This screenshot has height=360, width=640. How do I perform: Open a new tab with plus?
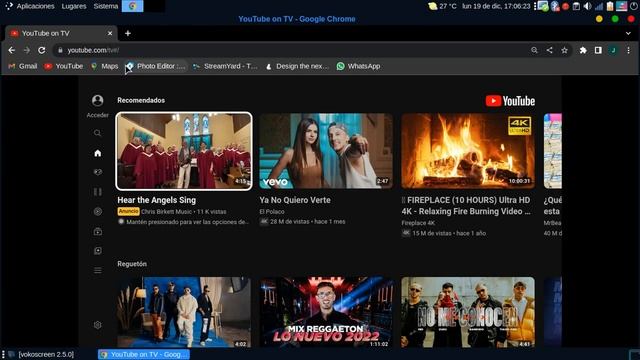128,33
